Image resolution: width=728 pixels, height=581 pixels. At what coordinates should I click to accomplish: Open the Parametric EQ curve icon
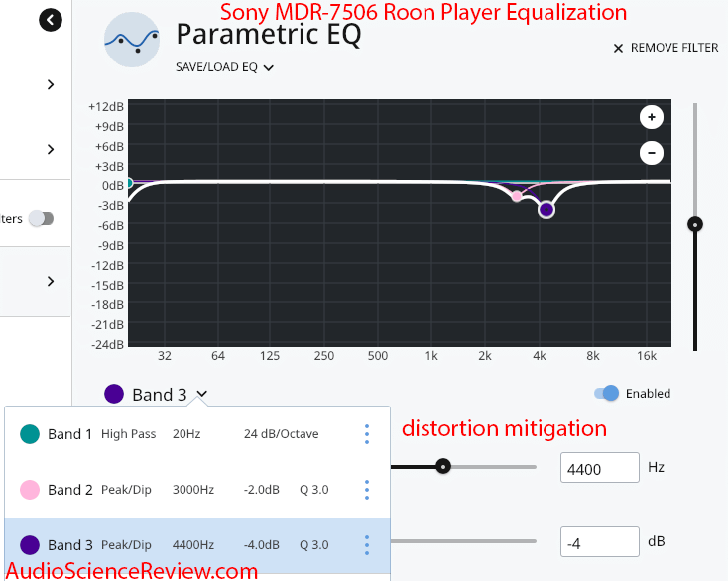pos(132,40)
